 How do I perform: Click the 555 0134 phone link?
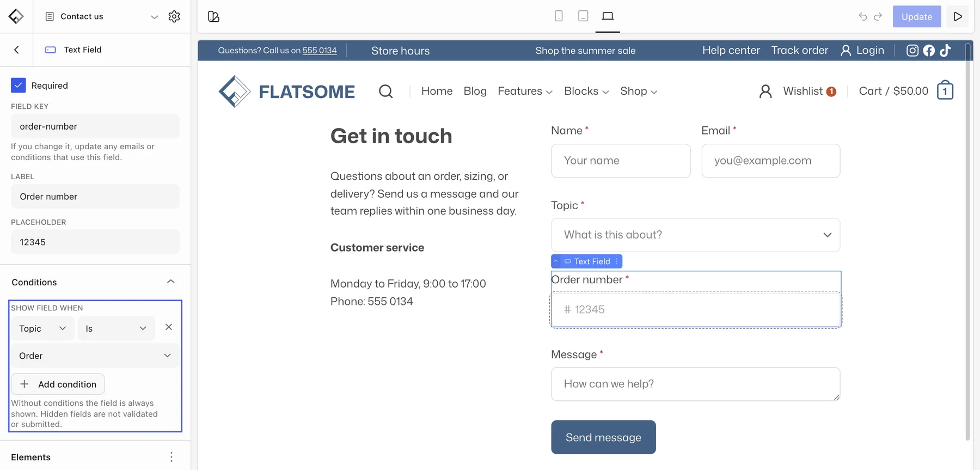(x=320, y=51)
